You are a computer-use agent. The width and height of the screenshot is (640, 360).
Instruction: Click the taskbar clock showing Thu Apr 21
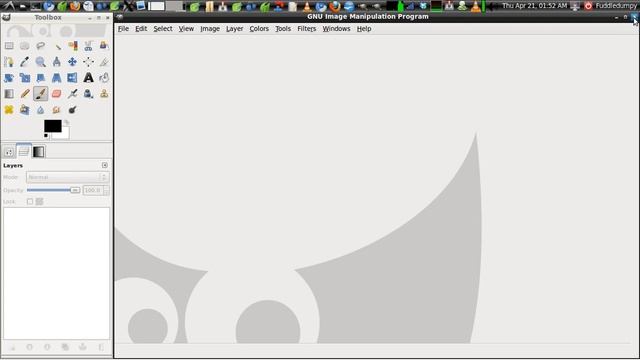534,6
